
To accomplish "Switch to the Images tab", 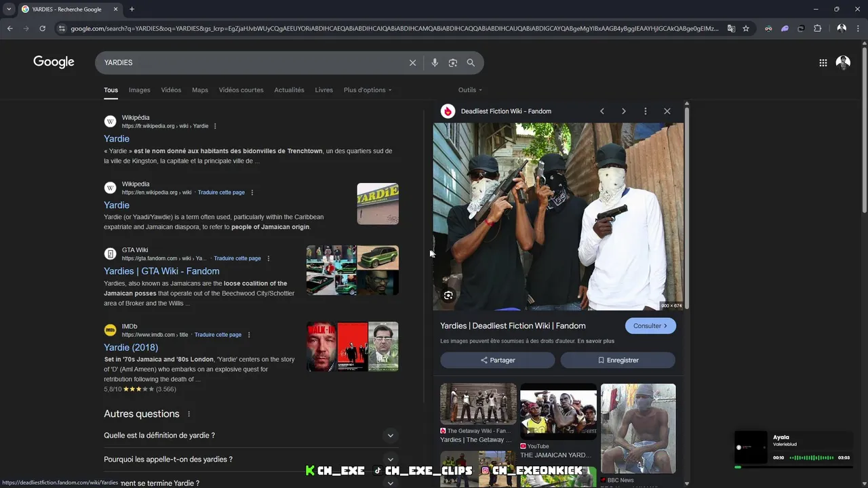I will pyautogui.click(x=140, y=90).
